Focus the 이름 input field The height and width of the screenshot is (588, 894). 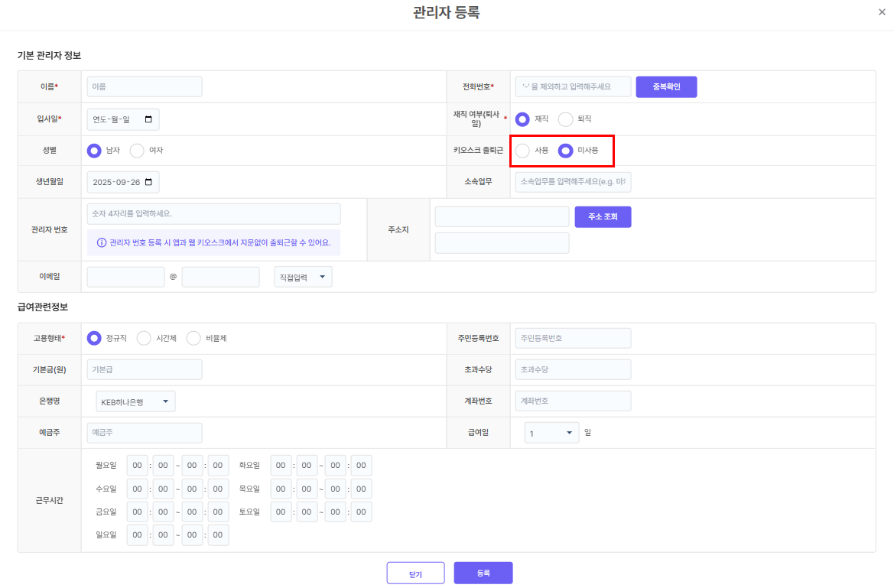(145, 87)
